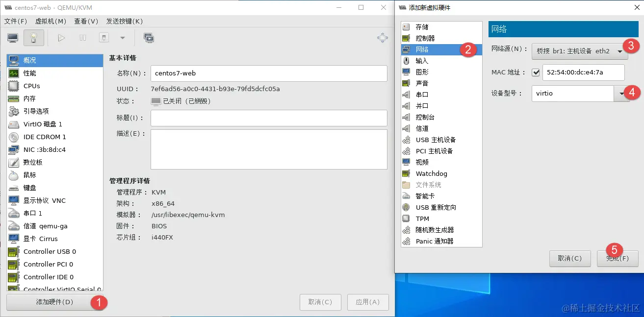Select 信道 qemu-ga channel

coord(55,226)
